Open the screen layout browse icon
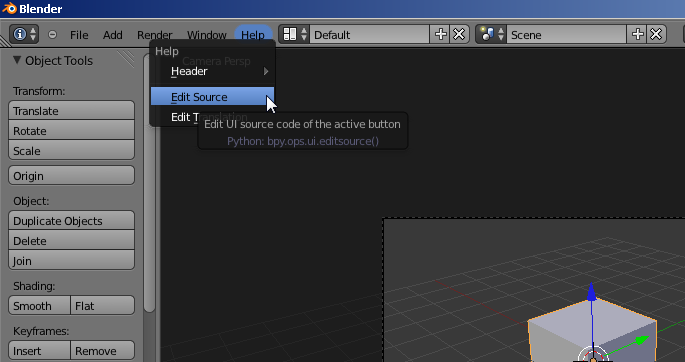 (294, 34)
